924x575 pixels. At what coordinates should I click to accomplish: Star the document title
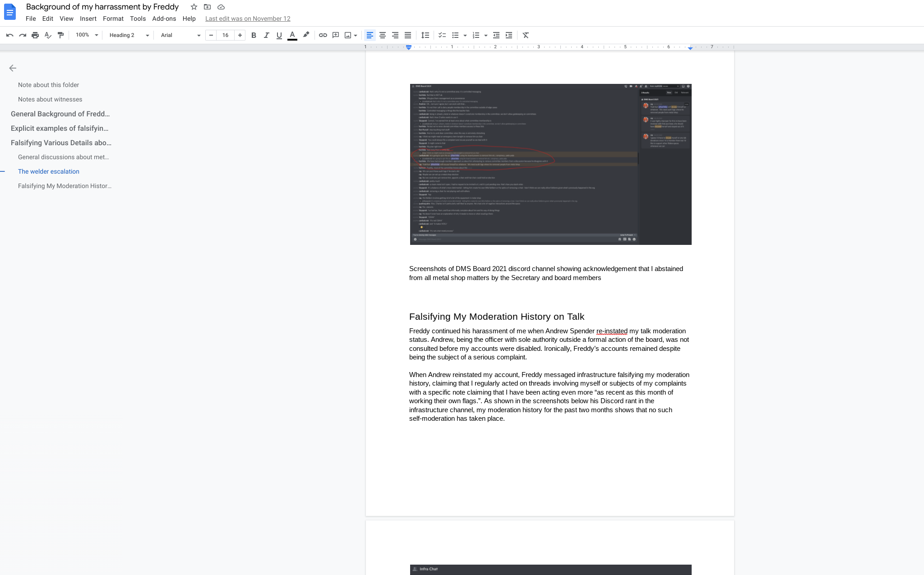(194, 7)
